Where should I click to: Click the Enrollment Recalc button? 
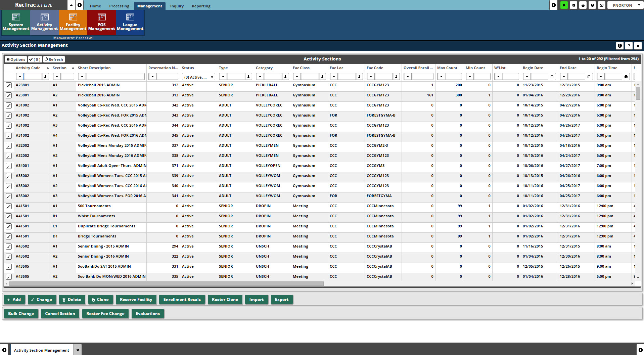click(182, 300)
